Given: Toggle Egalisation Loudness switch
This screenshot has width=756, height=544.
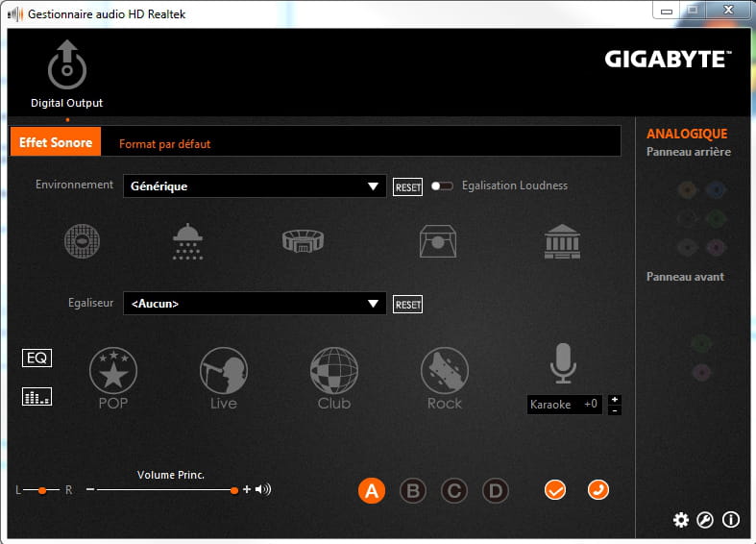Looking at the screenshot, I should 442,186.
